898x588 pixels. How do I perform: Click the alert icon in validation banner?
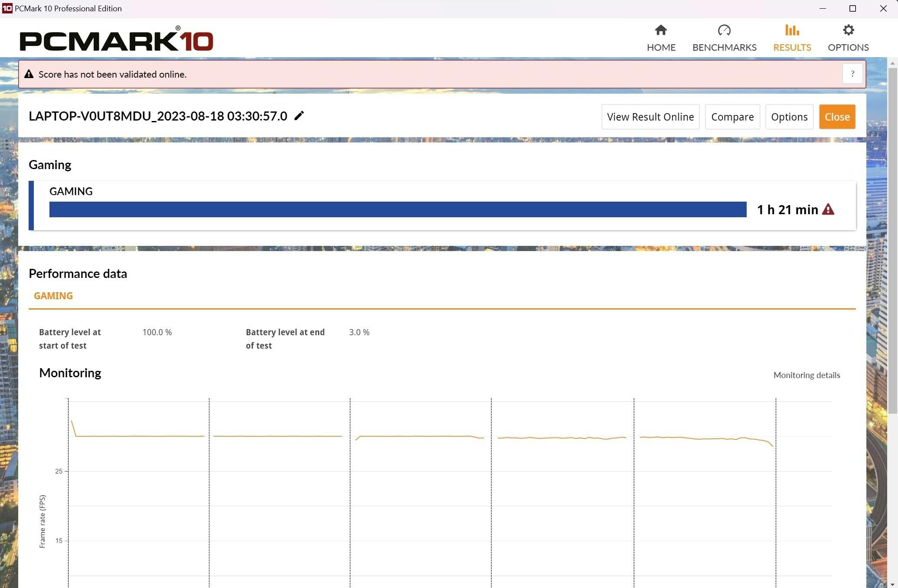pyautogui.click(x=29, y=74)
